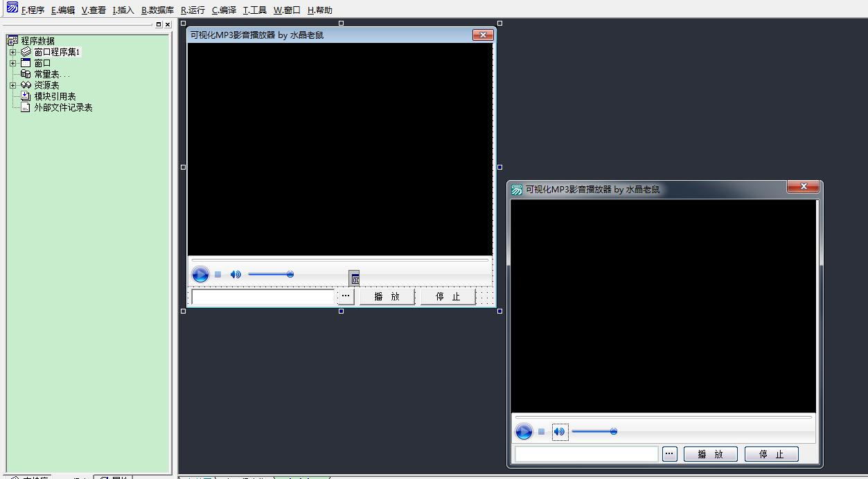This screenshot has height=479, width=868.
Task: Click the '...' browse button in the running player
Action: coord(669,454)
